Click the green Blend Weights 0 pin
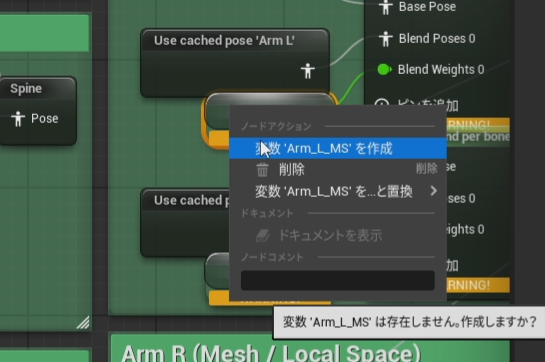Screen dimensions: 545x362 click(384, 70)
